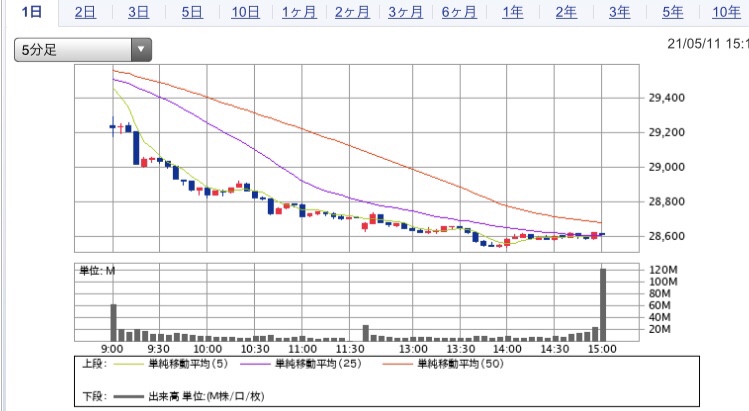View the 2年 chart period
749x411 pixels.
566,12
